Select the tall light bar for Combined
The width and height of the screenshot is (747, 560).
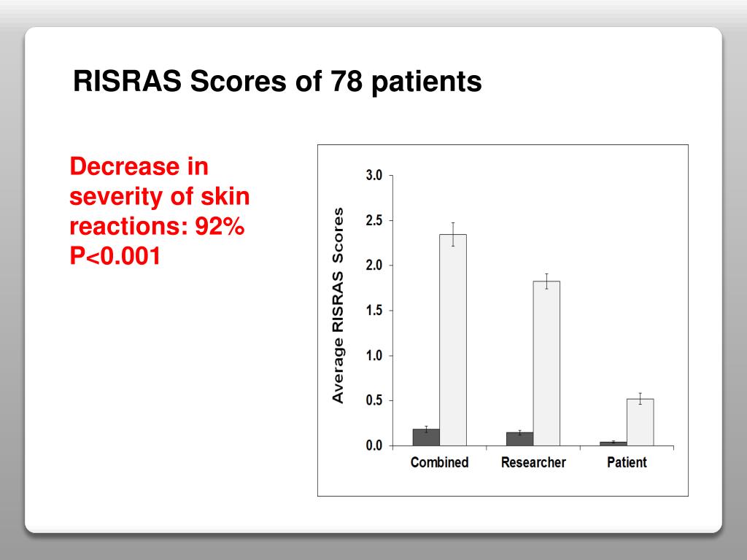[453, 340]
